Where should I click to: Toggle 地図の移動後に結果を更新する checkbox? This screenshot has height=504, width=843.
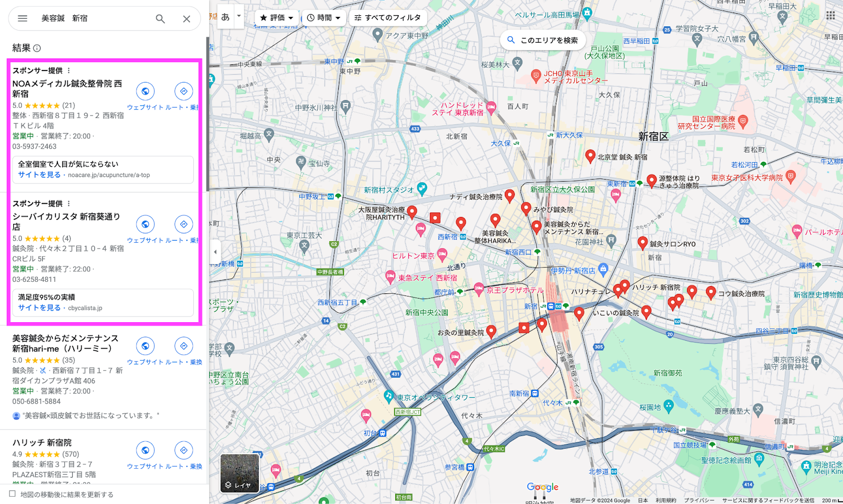(12, 494)
